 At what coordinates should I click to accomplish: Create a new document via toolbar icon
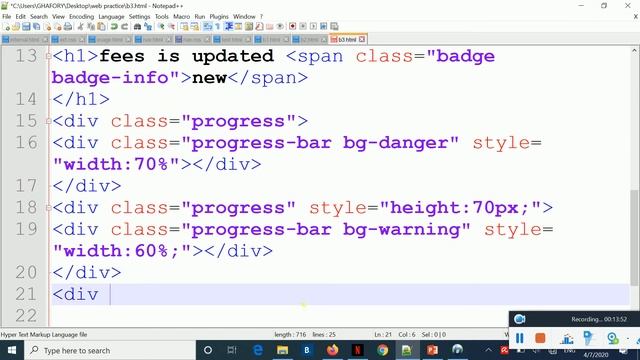coord(6,27)
